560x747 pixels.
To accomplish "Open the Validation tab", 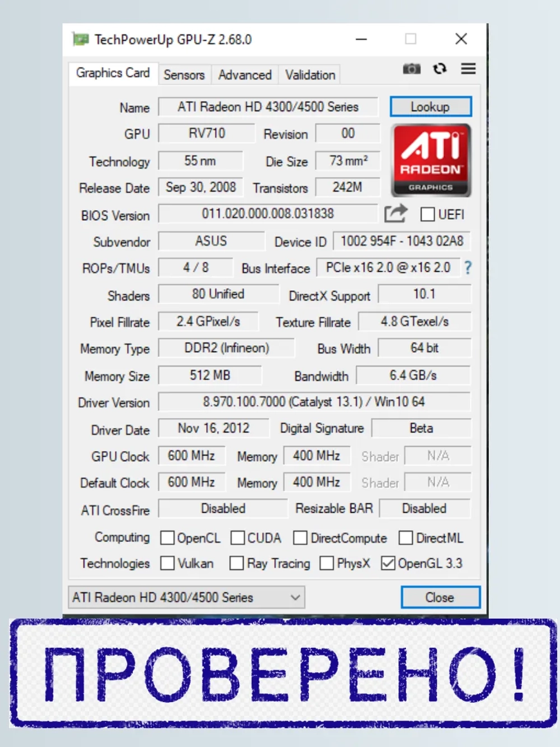I will coord(309,75).
